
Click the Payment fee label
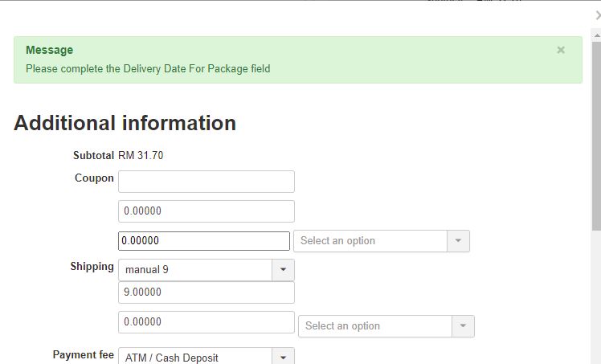tap(84, 354)
